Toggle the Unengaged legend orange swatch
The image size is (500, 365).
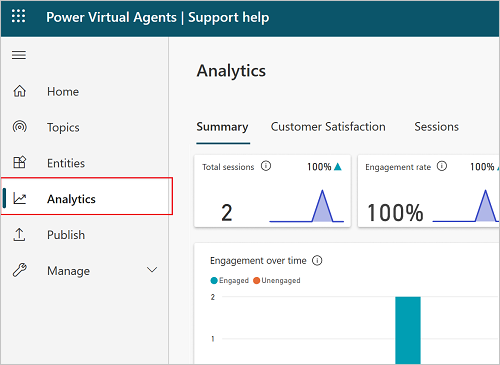tap(256, 280)
